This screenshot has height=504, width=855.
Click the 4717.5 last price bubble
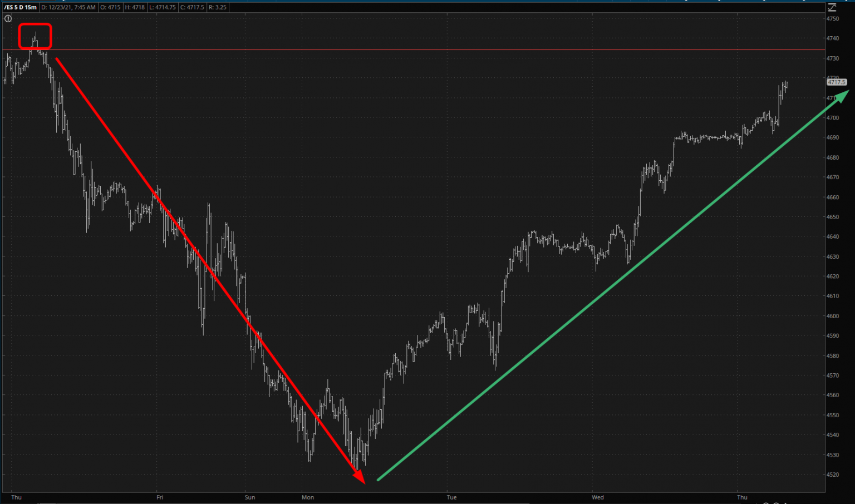click(837, 82)
